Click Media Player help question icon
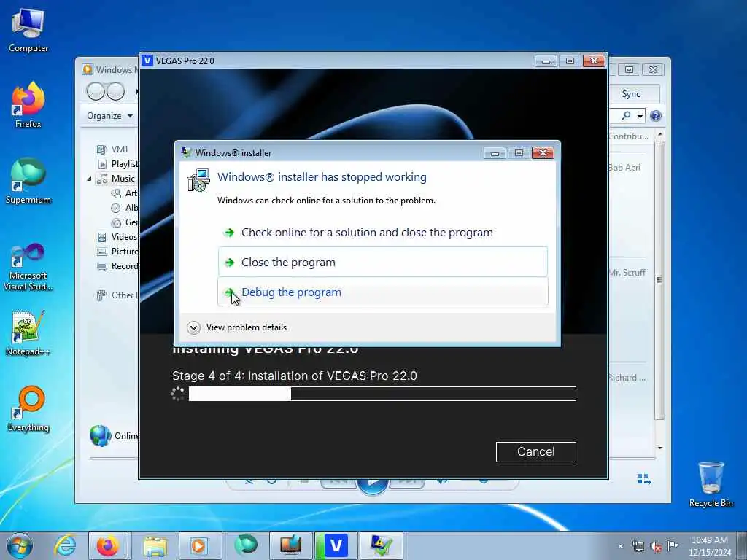747x560 pixels. [x=656, y=116]
